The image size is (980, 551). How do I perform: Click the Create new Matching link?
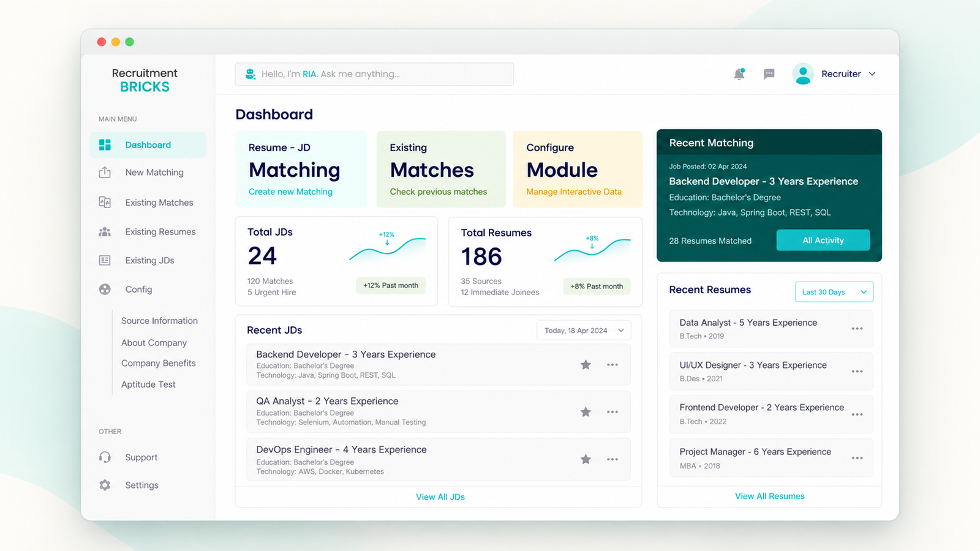(290, 192)
